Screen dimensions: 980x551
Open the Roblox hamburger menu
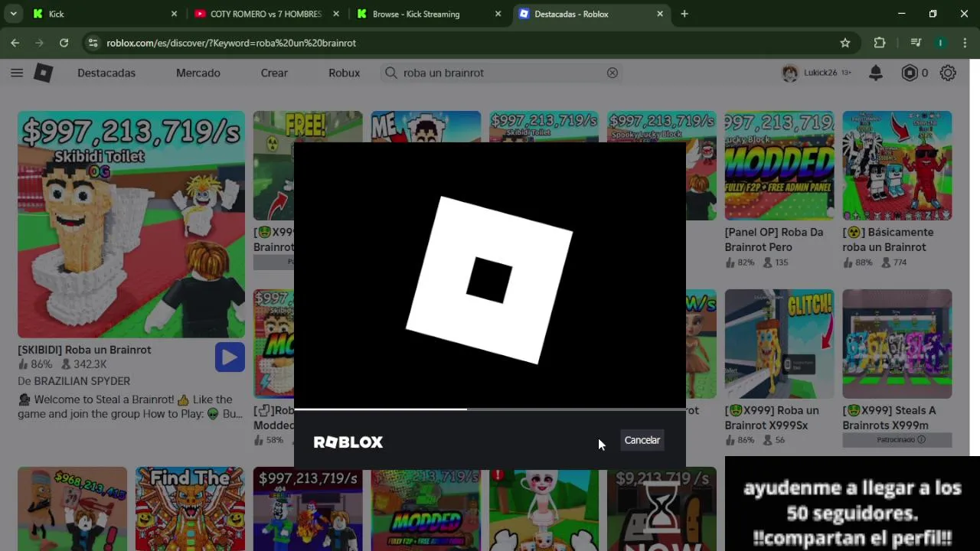point(17,73)
